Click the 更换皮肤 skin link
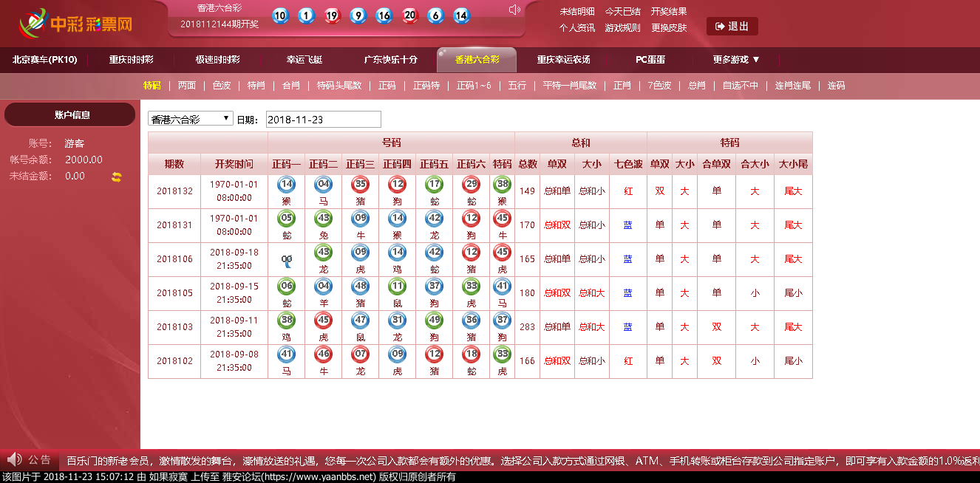Image resolution: width=980 pixels, height=483 pixels. tap(669, 28)
